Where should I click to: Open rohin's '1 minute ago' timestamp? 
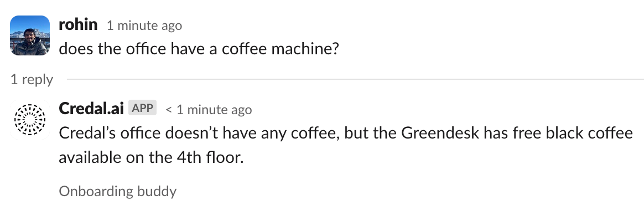[144, 25]
